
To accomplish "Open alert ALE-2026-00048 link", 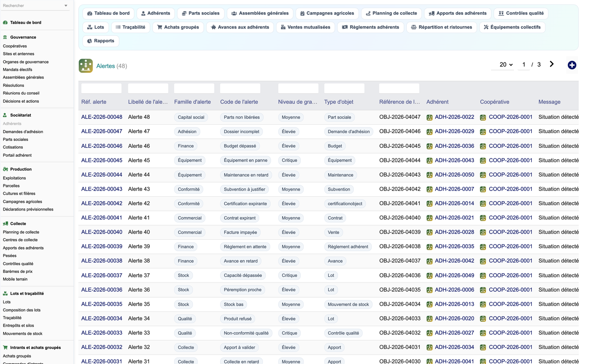I will click(x=101, y=117).
